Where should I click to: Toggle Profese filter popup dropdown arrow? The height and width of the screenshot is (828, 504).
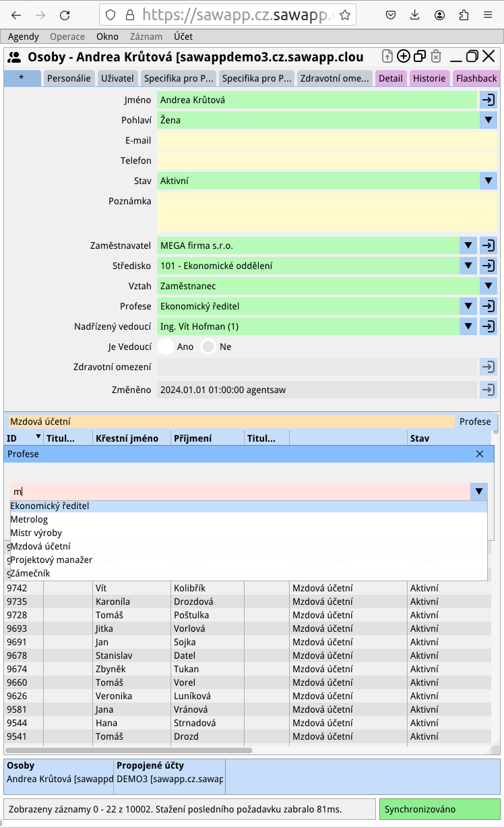(479, 492)
